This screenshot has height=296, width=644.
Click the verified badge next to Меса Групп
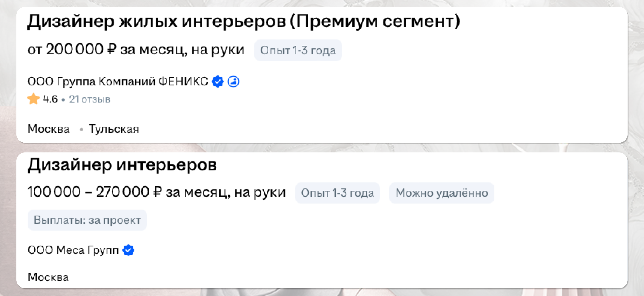tap(128, 250)
